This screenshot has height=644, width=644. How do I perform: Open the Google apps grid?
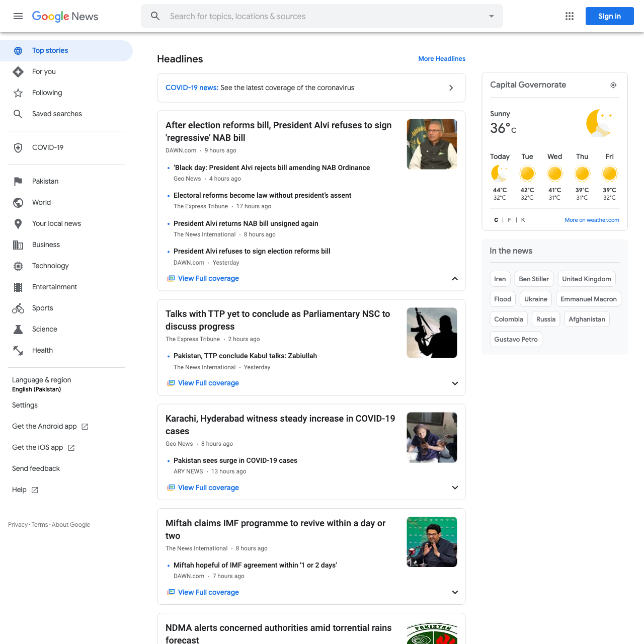click(570, 16)
